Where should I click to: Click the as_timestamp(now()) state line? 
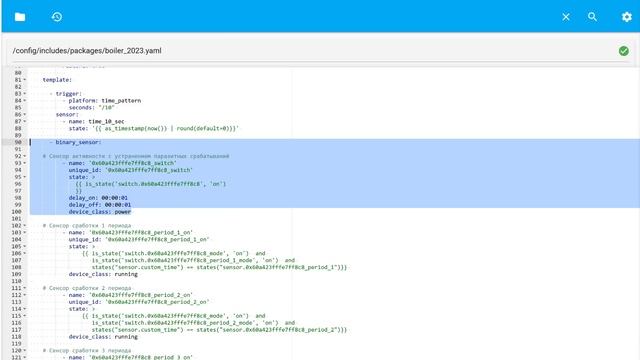point(153,128)
